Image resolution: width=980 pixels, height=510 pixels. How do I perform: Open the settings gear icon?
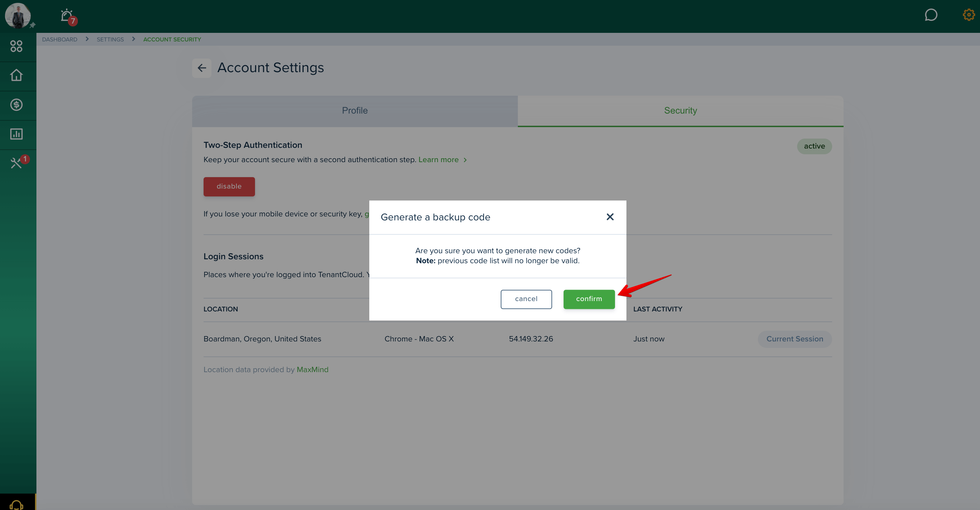pyautogui.click(x=969, y=15)
